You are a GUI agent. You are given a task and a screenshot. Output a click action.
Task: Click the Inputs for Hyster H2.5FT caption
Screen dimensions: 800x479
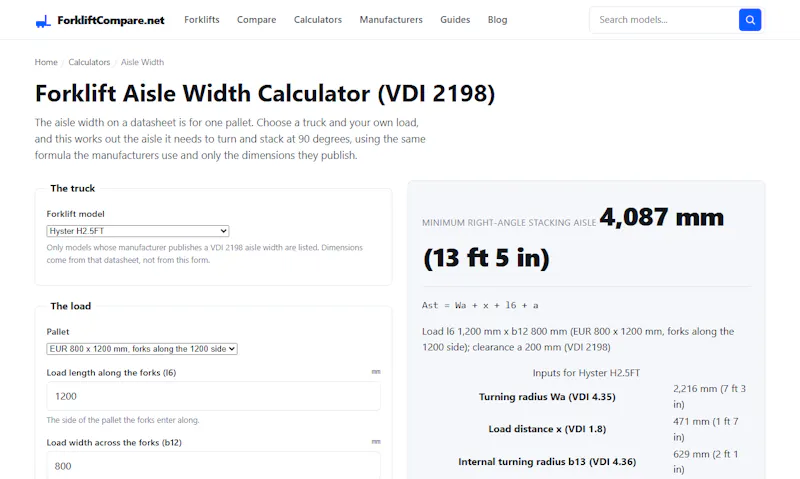coord(586,373)
